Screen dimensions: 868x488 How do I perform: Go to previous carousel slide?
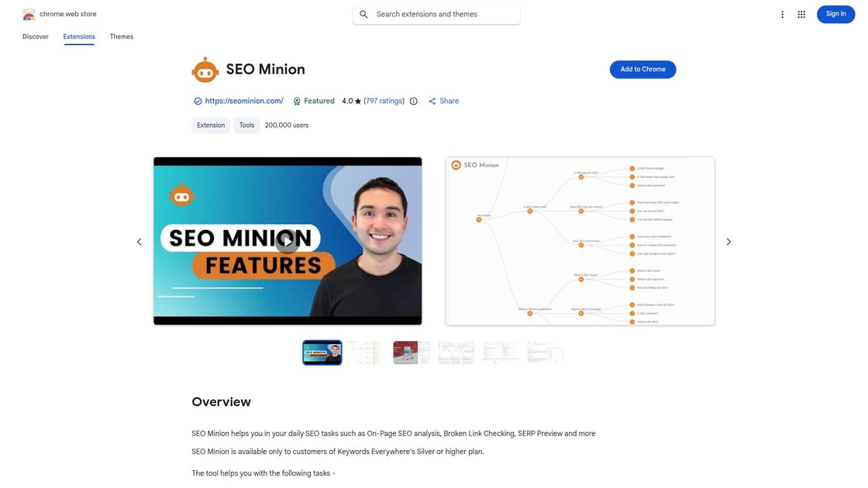click(x=139, y=242)
